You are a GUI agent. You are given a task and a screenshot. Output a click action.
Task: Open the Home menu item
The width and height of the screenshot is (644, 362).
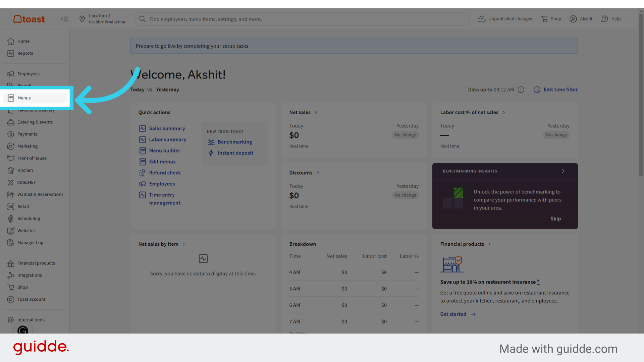pos(35,41)
